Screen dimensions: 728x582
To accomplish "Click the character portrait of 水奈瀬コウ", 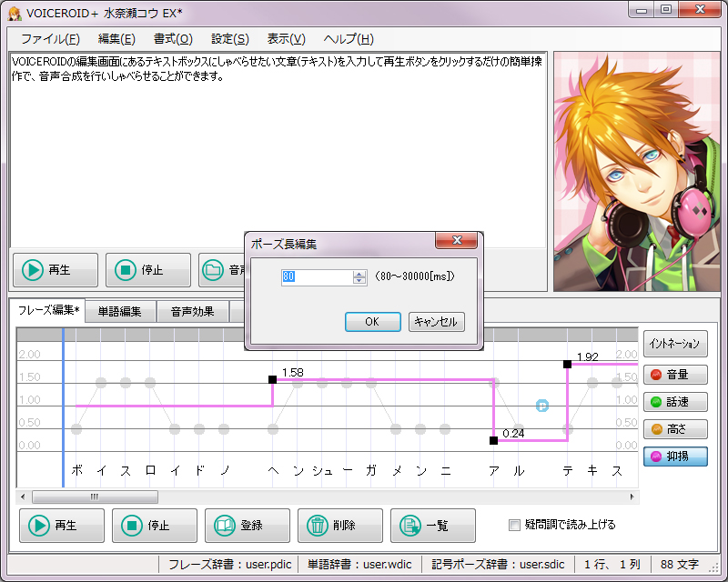I will 636,171.
